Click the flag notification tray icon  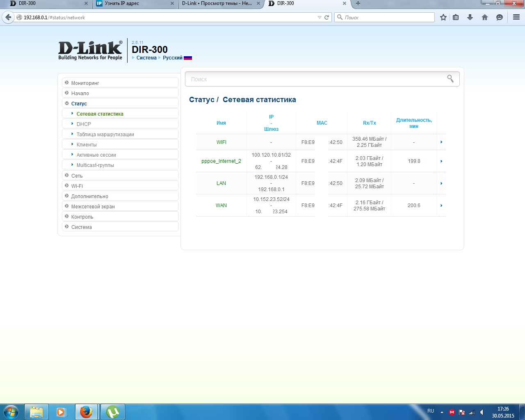(x=462, y=412)
